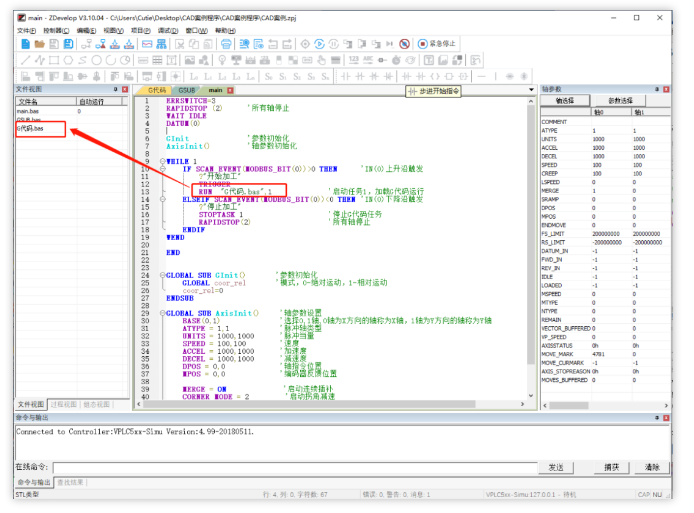The width and height of the screenshot is (694, 513).
Task: Create a new file with the blue document icon
Action: 25,44
